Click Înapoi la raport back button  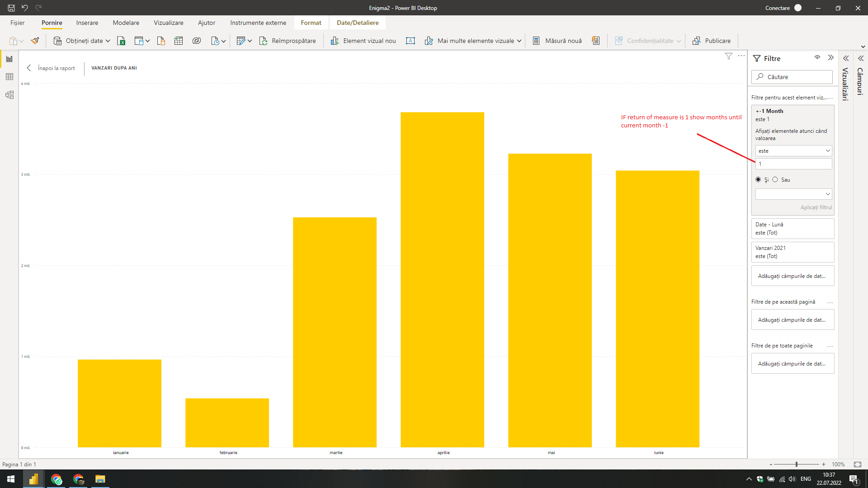click(x=51, y=68)
